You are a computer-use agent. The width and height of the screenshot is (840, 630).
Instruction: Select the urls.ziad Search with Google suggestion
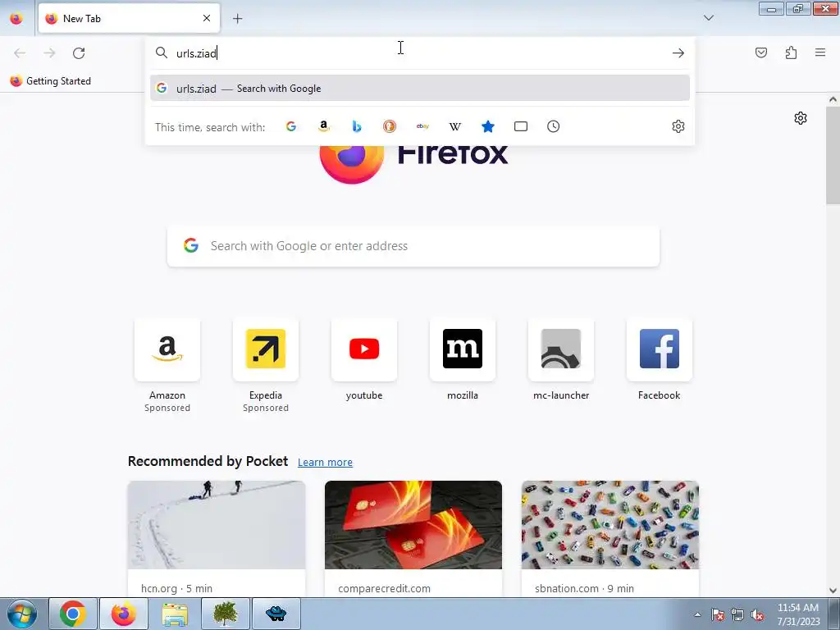[420, 89]
